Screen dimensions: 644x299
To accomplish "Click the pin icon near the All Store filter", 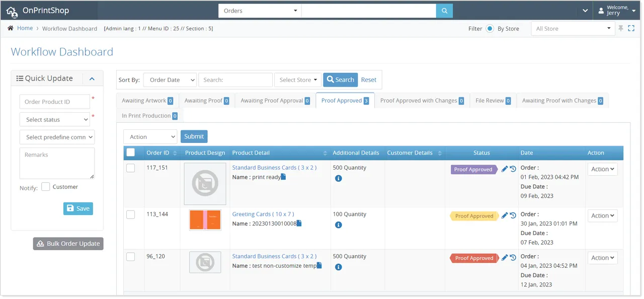I will coord(621,28).
